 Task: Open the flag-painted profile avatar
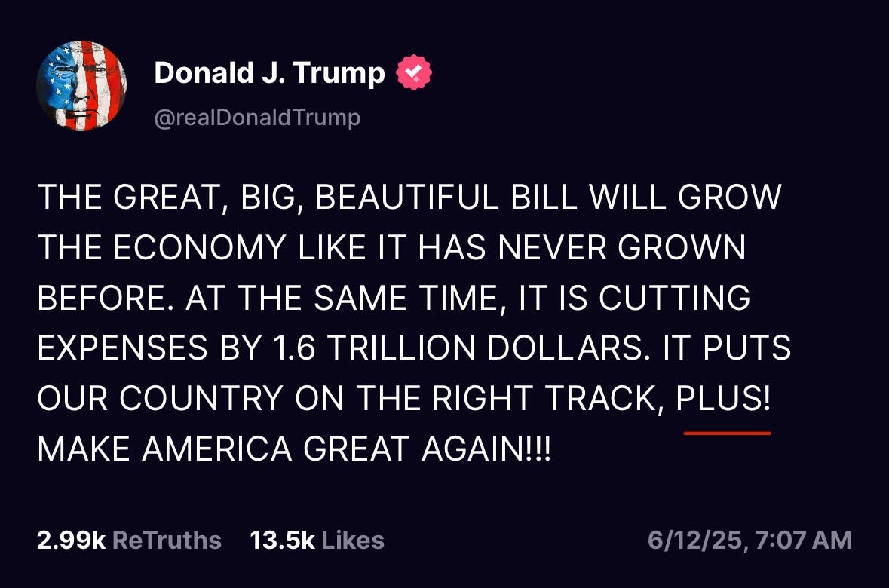point(81,87)
